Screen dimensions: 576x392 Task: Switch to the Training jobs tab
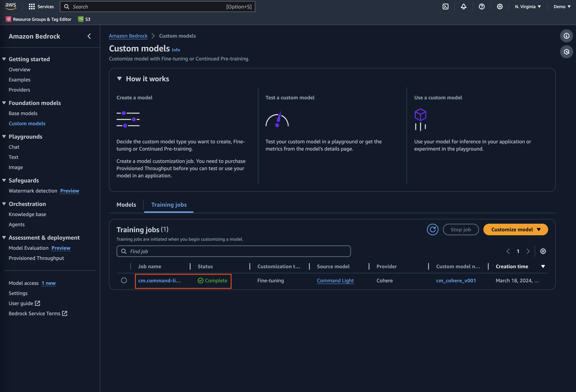(169, 205)
